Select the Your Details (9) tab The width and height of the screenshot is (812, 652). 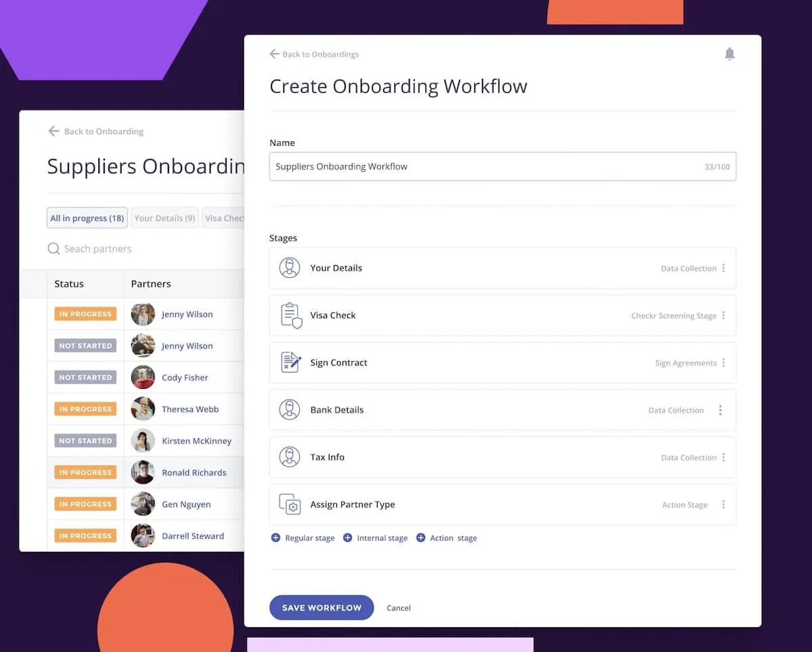(164, 218)
